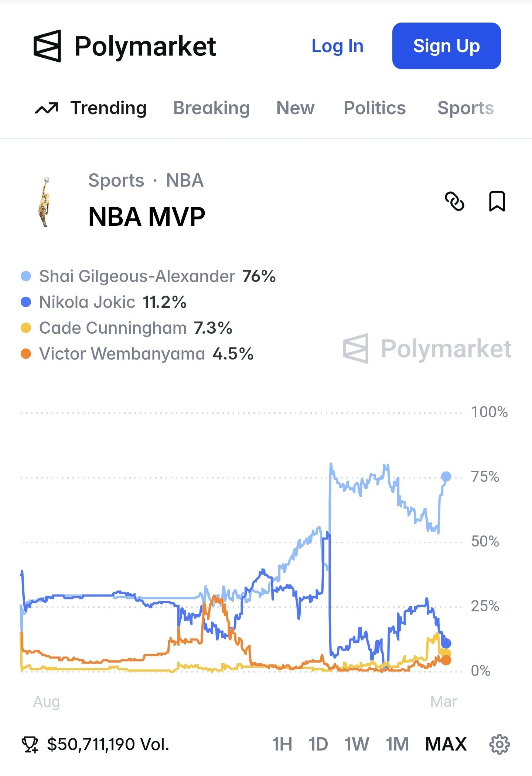The image size is (532, 776).
Task: Copy the market link via chain icon
Action: pyautogui.click(x=454, y=201)
